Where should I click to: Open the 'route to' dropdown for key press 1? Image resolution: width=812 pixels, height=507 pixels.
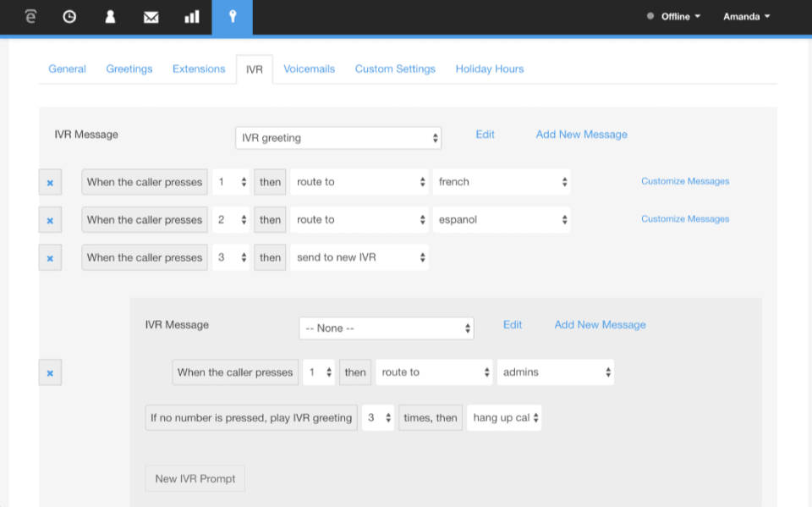359,181
